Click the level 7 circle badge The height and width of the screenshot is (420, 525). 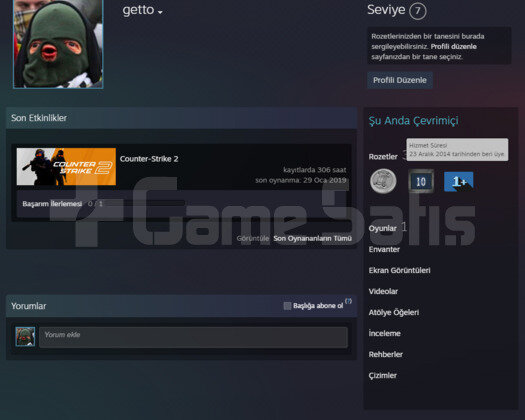click(418, 11)
